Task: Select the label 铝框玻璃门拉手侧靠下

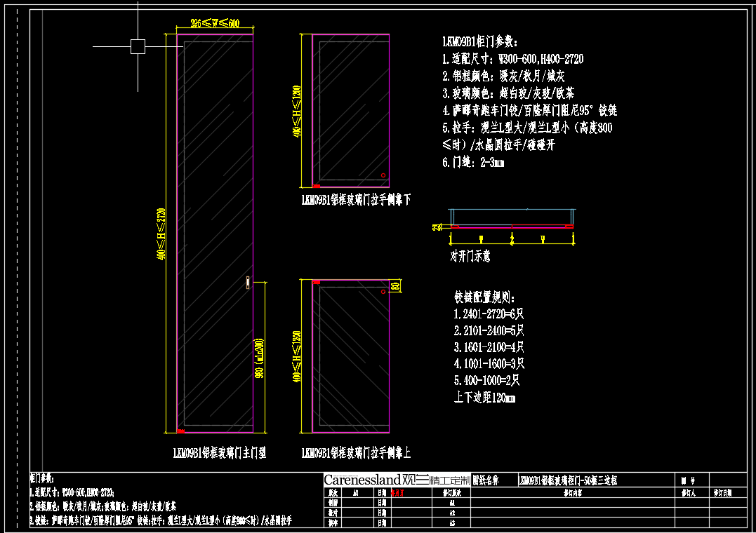Action: 356,200
